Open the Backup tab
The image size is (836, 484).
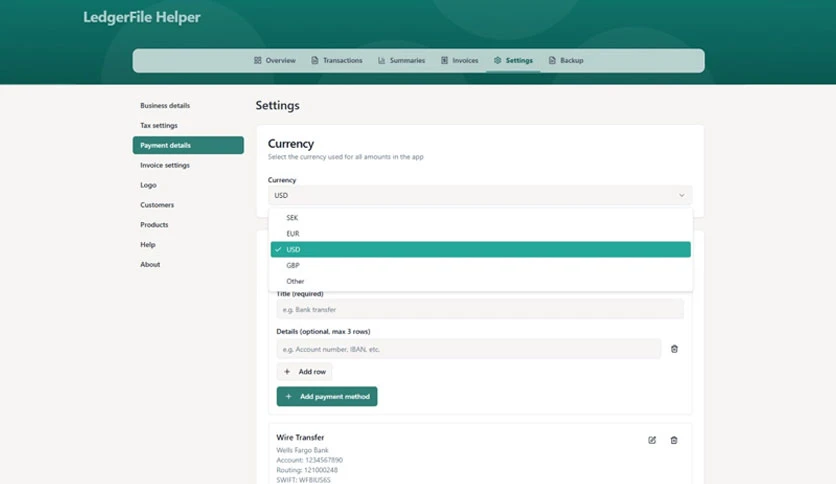coord(566,60)
